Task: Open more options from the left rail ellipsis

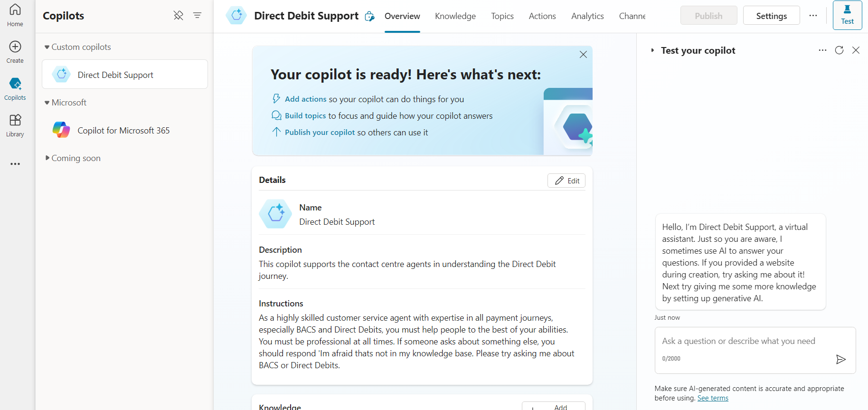Action: [15, 163]
